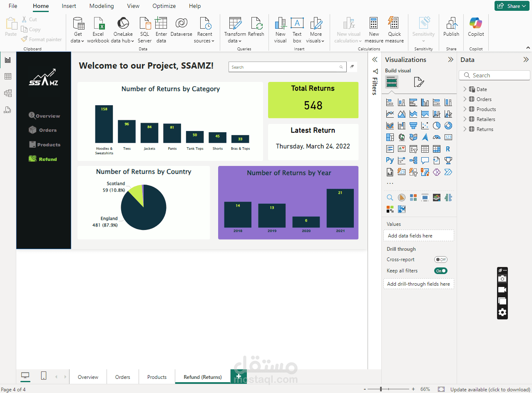
Task: Open the Modeling ribbon tab
Action: (102, 6)
